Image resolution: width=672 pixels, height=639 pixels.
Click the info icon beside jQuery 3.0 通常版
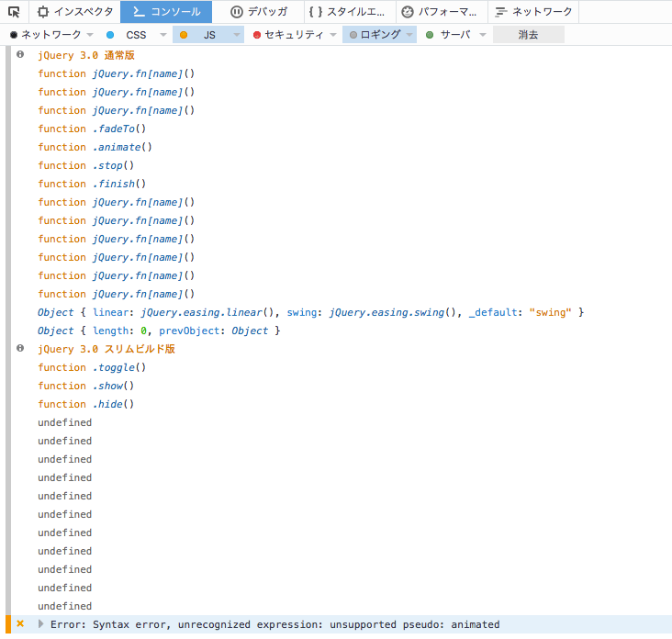(20, 54)
